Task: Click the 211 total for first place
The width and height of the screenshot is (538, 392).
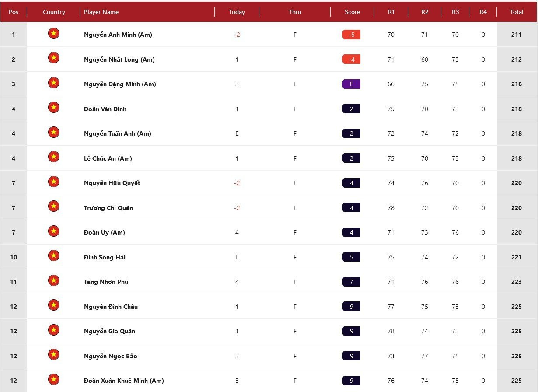Action: coord(516,35)
